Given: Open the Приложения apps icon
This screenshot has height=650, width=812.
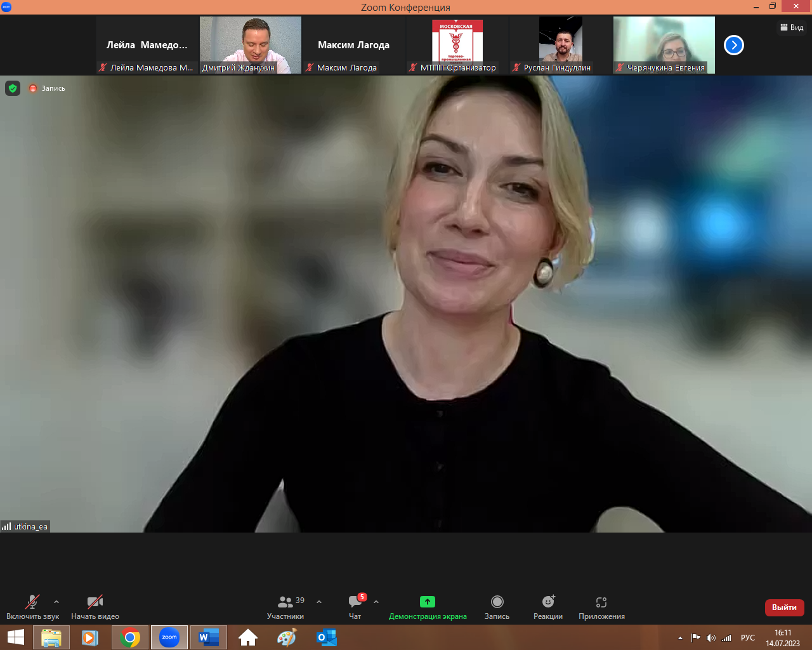Looking at the screenshot, I should [x=601, y=602].
